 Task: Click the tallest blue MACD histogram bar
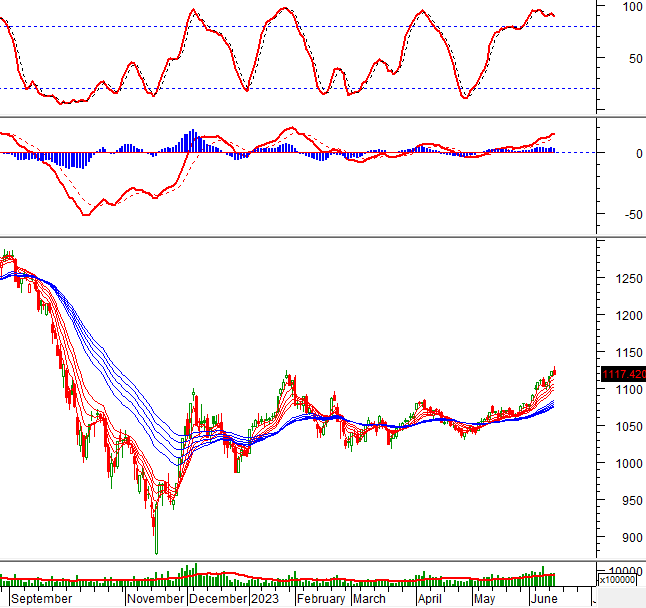click(191, 141)
